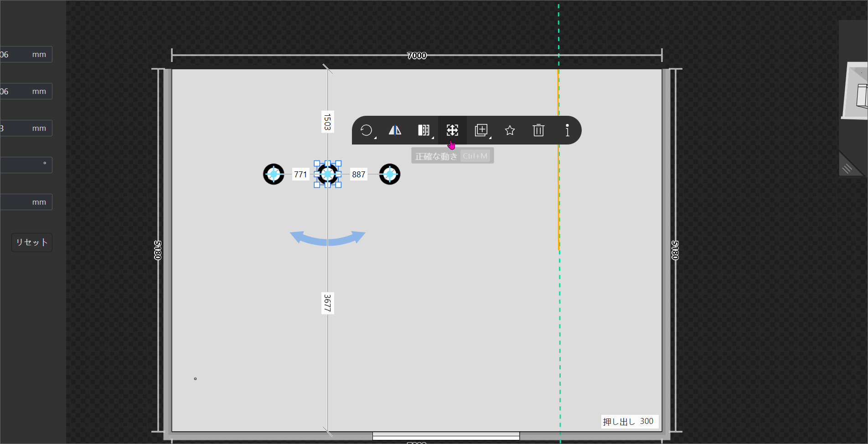Select the left circular fixture object

(274, 174)
